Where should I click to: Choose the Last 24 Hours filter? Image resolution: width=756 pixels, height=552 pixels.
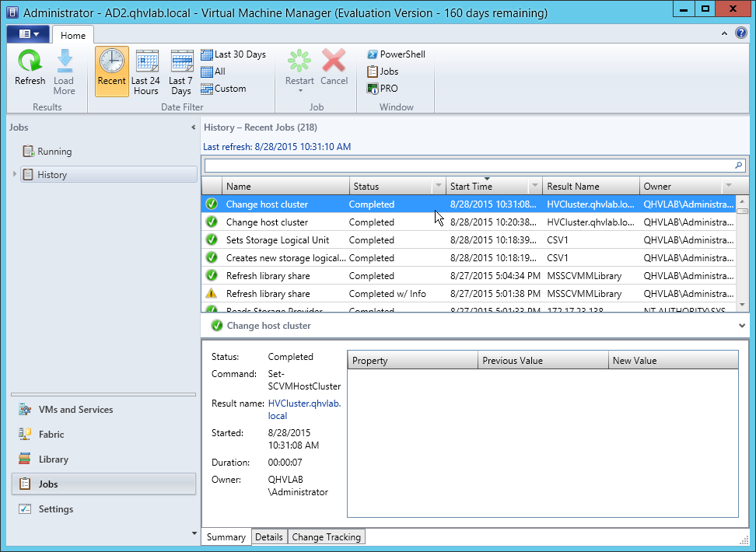pyautogui.click(x=146, y=72)
